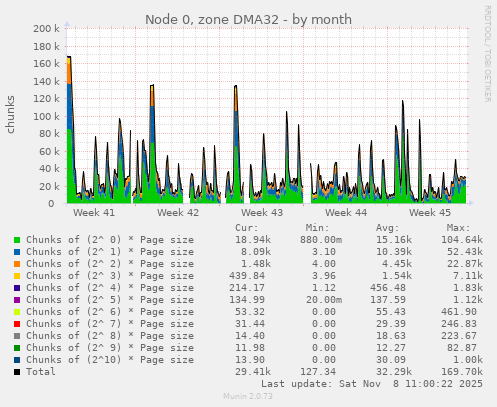Viewport: 497px width, 407px height.
Task: Click the orange swatch for 2^2 chunks
Action: pyautogui.click(x=17, y=264)
